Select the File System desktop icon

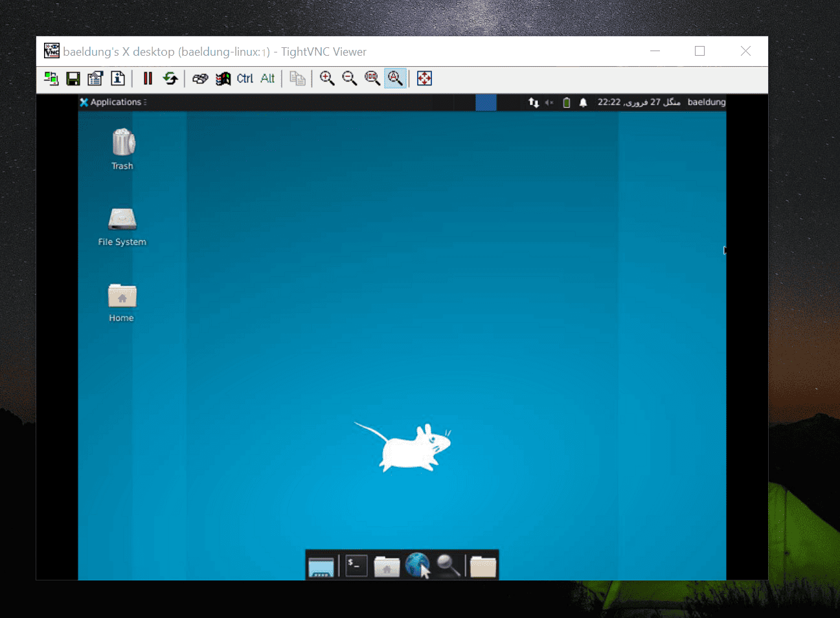(x=122, y=227)
